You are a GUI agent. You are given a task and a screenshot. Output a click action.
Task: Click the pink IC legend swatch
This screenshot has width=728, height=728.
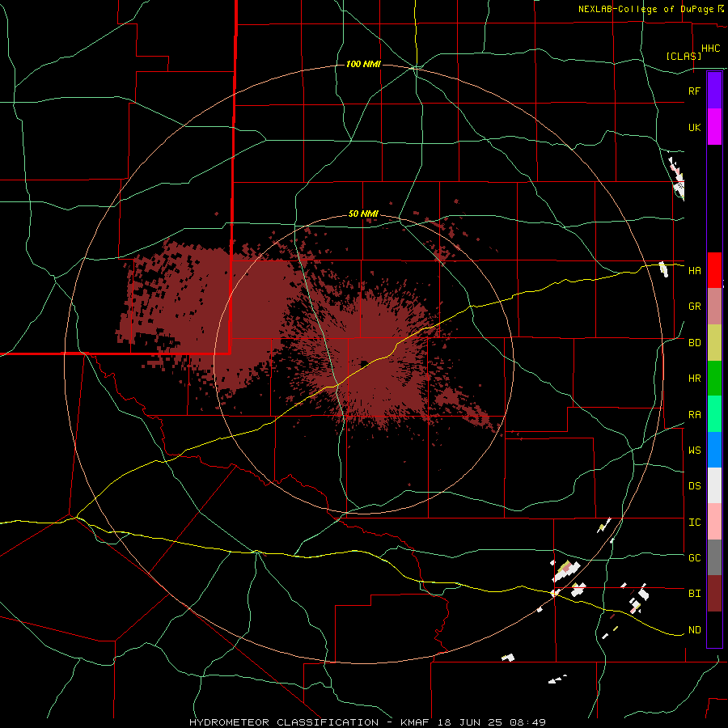pos(714,522)
